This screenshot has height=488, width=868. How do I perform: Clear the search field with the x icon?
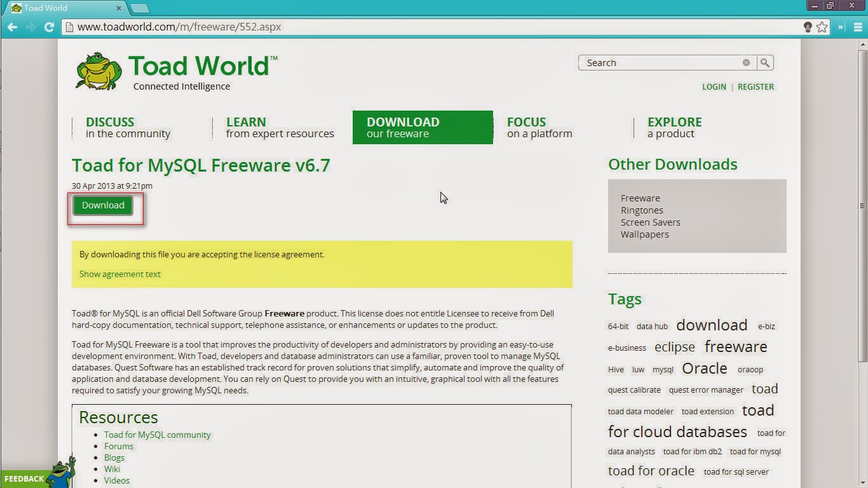tap(746, 62)
